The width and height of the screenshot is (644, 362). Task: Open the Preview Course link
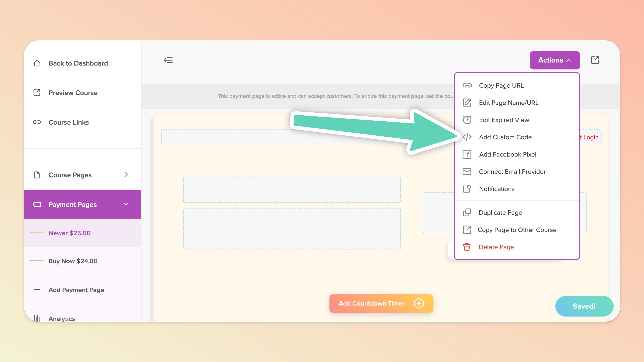coord(73,93)
